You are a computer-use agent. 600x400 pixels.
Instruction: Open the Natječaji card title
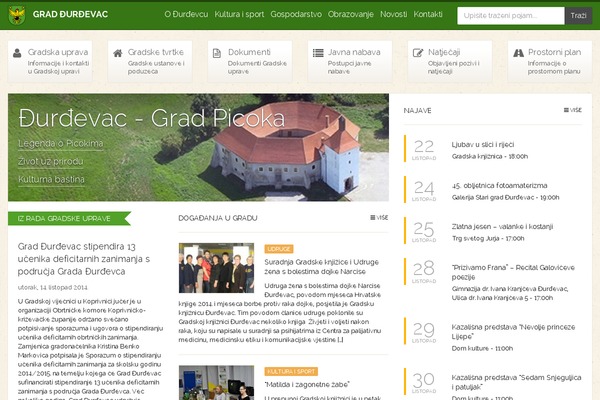(444, 52)
